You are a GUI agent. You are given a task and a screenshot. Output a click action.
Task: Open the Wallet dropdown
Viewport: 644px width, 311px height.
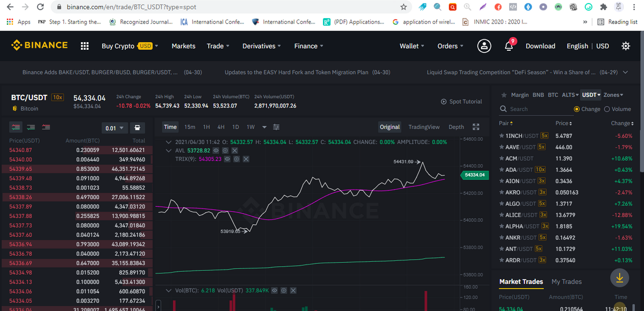[x=412, y=46]
